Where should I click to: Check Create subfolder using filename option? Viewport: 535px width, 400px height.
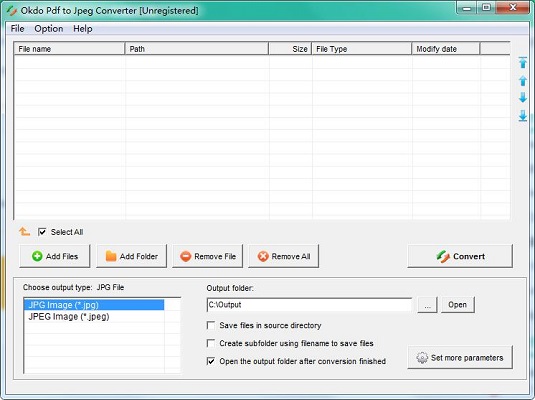211,343
